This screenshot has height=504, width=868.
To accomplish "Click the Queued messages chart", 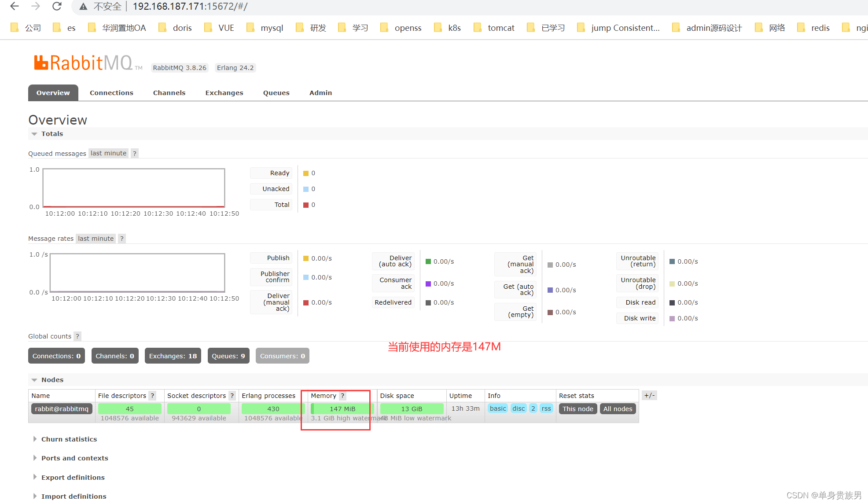I will point(134,188).
